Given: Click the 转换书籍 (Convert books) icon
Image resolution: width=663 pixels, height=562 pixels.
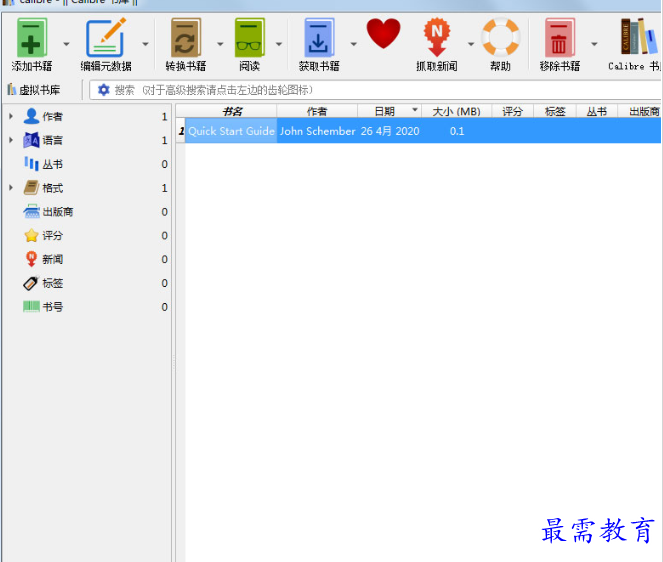Looking at the screenshot, I should pyautogui.click(x=185, y=38).
